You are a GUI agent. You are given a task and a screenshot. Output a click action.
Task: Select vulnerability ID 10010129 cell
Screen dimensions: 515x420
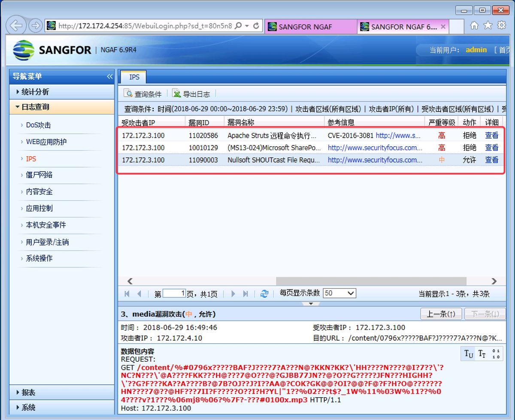203,148
